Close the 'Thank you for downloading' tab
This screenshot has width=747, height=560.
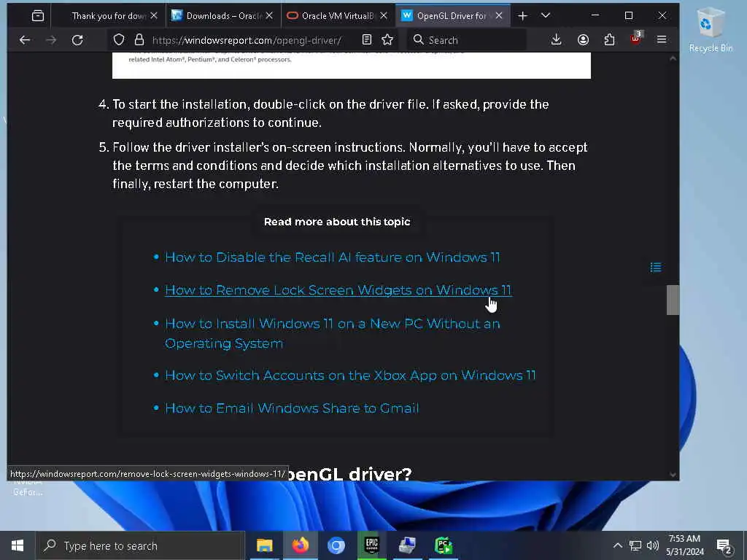pos(154,16)
